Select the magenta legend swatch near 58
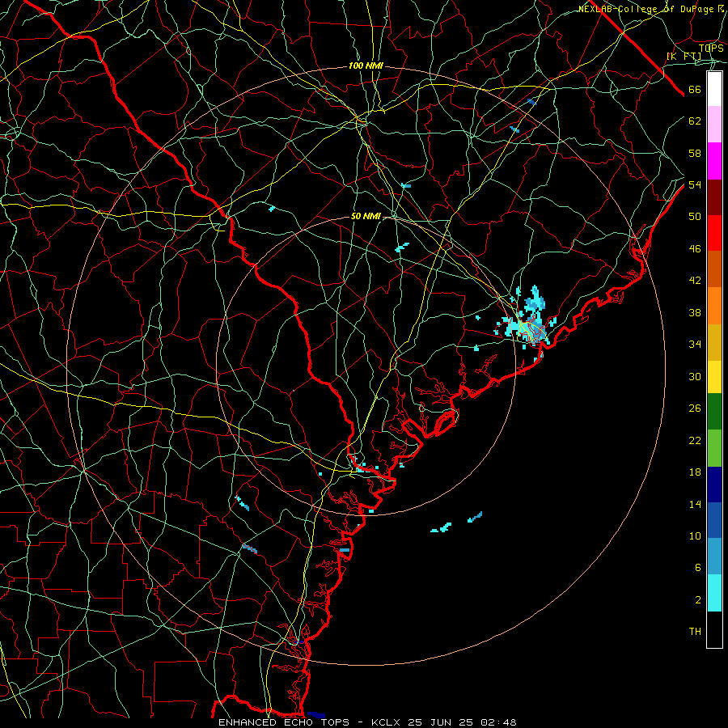Screen dimensions: 728x728 point(714,161)
